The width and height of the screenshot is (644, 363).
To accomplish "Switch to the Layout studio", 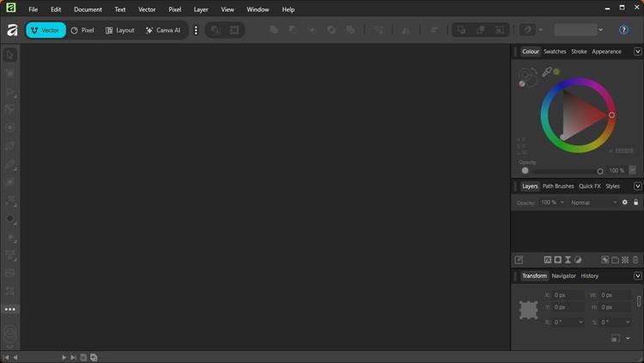I will click(120, 30).
